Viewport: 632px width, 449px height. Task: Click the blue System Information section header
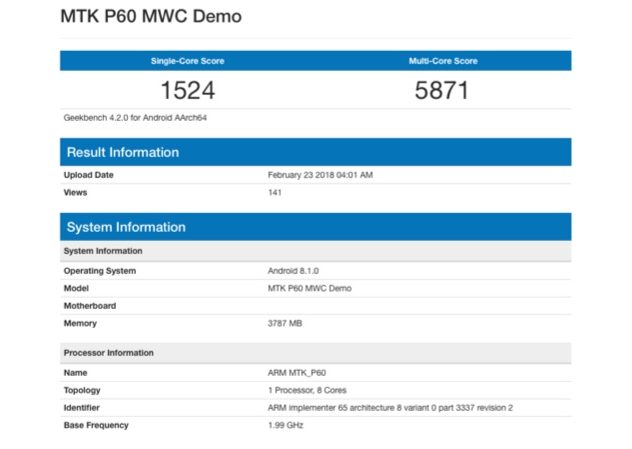[126, 227]
